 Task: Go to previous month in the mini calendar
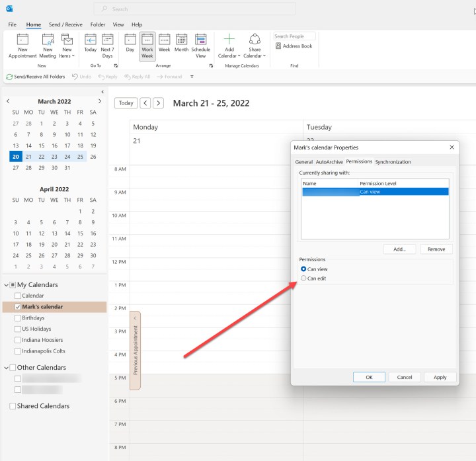click(8, 101)
